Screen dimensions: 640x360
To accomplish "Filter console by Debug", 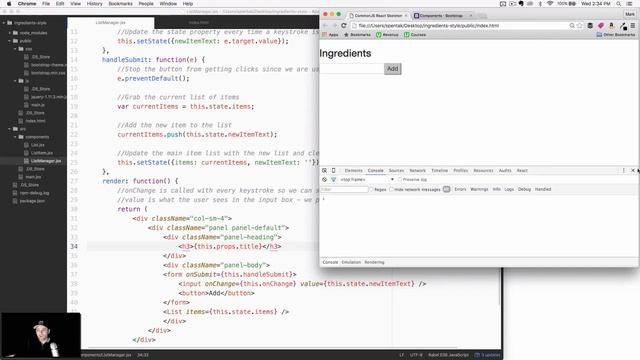I will (524, 189).
